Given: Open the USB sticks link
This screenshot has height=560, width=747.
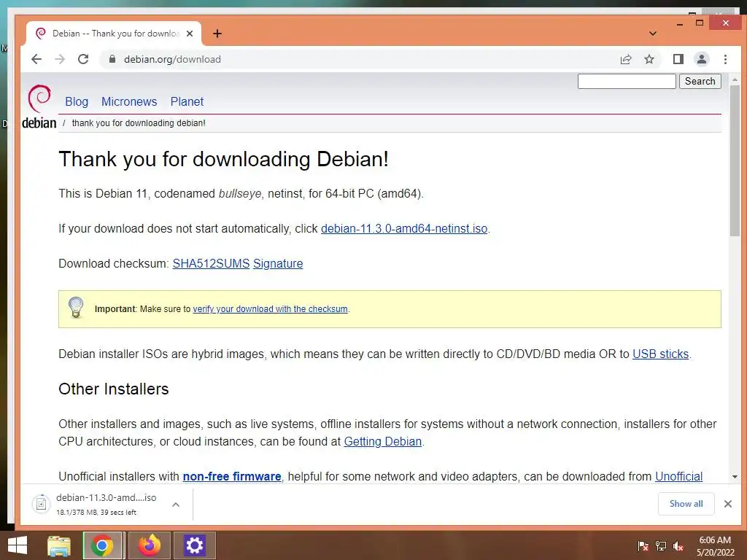Looking at the screenshot, I should tap(660, 354).
